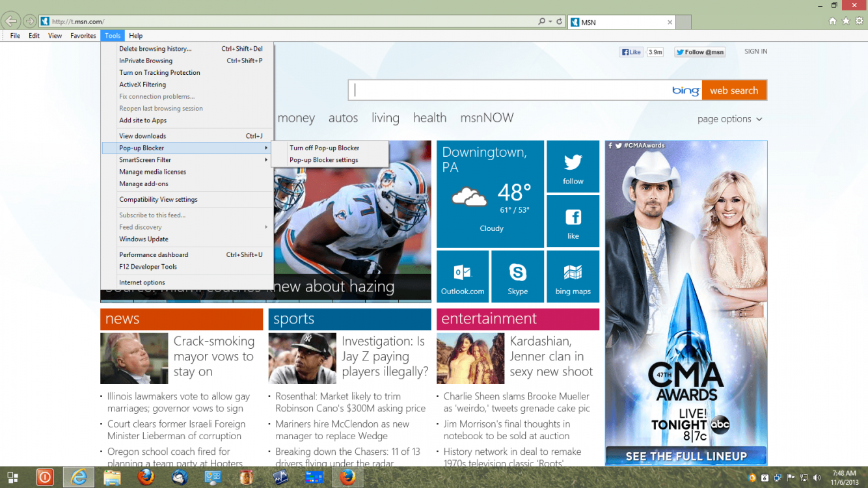Select Add site to Apps
The image size is (868, 488).
186,120
